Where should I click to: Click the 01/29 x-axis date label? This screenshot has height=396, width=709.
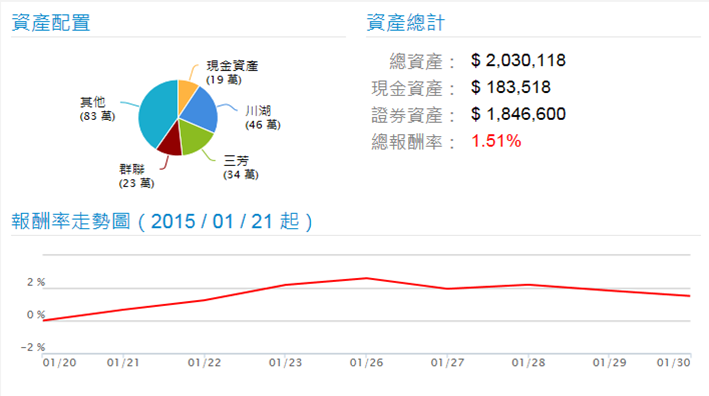(x=610, y=363)
